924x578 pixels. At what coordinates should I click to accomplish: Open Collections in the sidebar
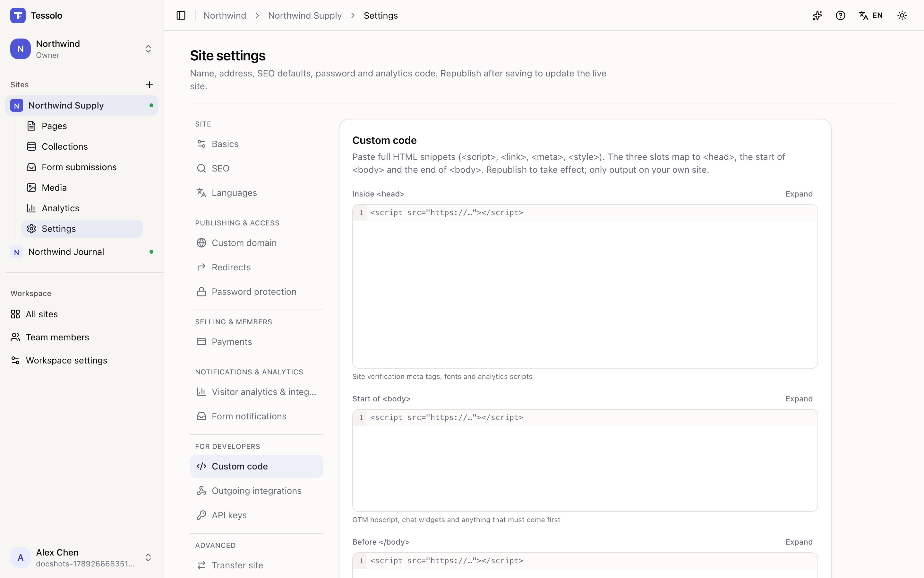(82, 146)
